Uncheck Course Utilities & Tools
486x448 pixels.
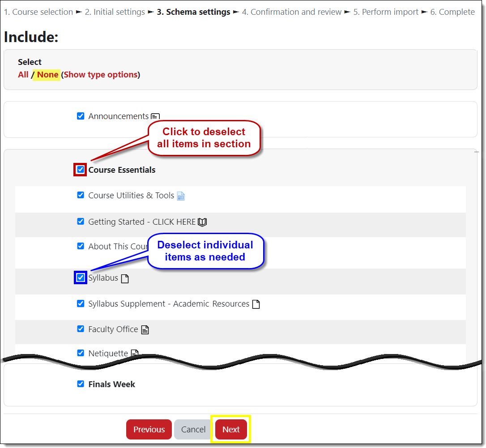[x=81, y=195]
